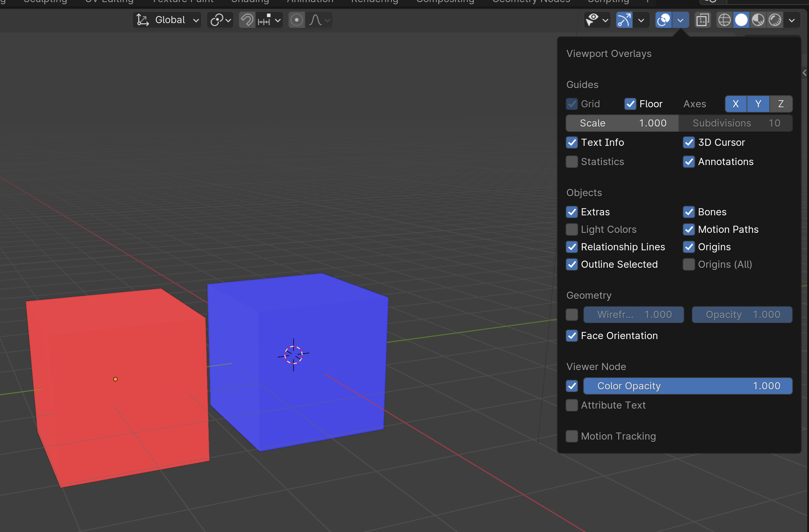Open the gizmo options dropdown arrow
809x532 pixels.
[641, 20]
